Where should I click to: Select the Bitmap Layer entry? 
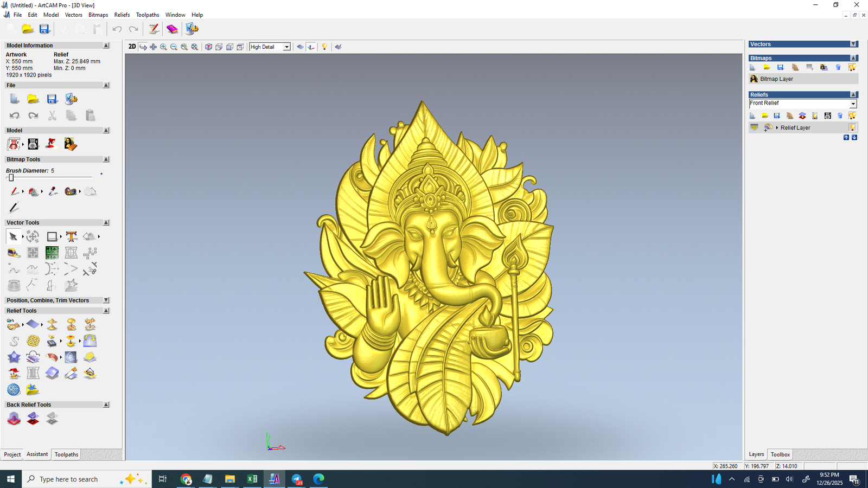tap(776, 79)
